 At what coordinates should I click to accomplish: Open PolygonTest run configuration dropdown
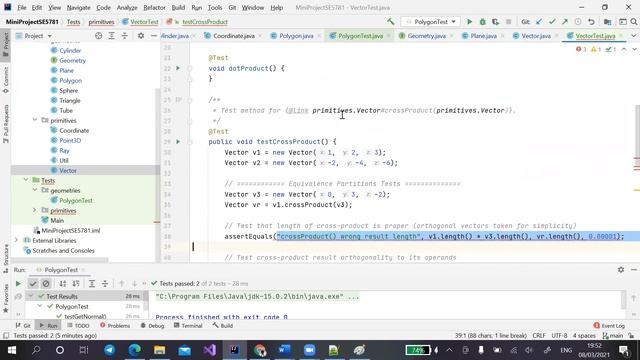(x=431, y=22)
